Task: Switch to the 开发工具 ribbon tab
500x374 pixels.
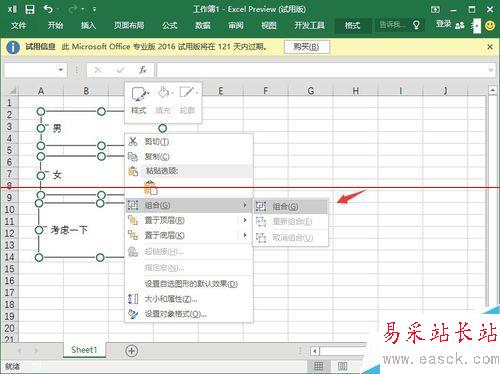Action: (x=309, y=25)
